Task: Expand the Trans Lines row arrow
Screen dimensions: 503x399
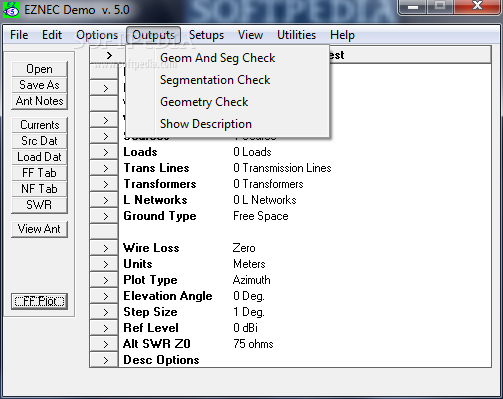Action: (104, 168)
